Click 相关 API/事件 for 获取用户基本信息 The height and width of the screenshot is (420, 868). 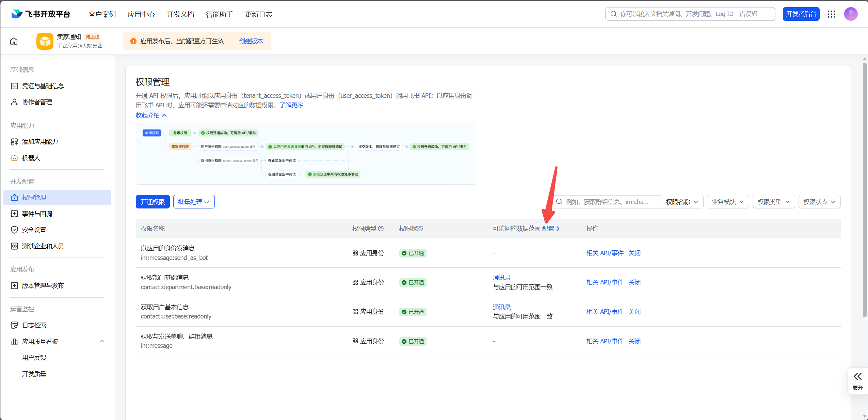click(605, 312)
